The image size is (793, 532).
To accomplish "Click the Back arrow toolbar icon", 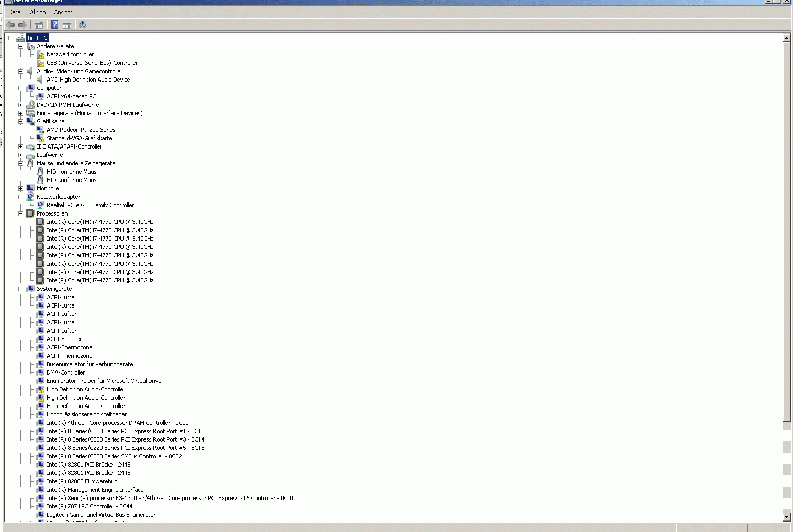I will coord(10,25).
